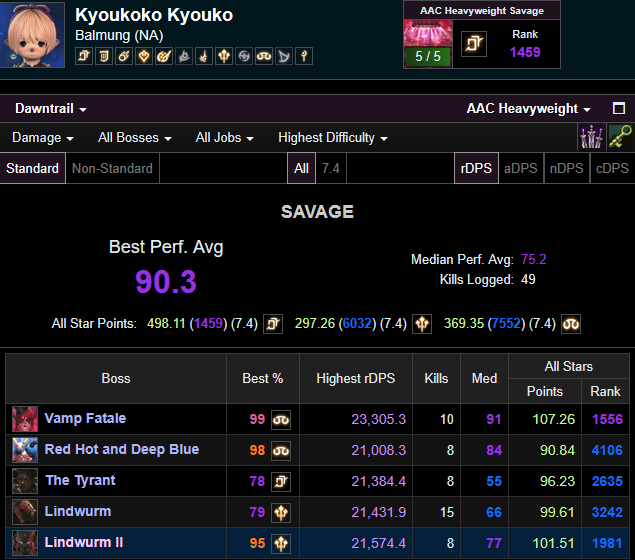
Task: Click the trident job icon in Lindwurm II row
Action: click(x=281, y=543)
